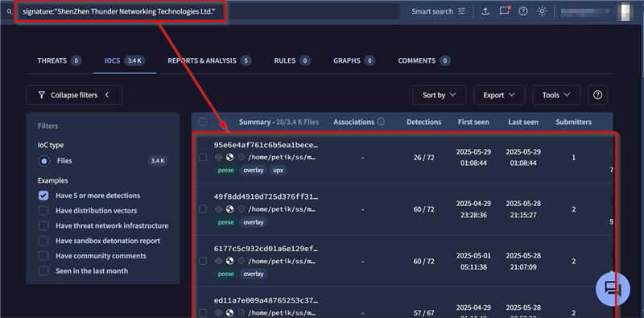
Task: Click location pin icon in 49f8dd4910d725d376ff31 row
Action: click(x=241, y=209)
